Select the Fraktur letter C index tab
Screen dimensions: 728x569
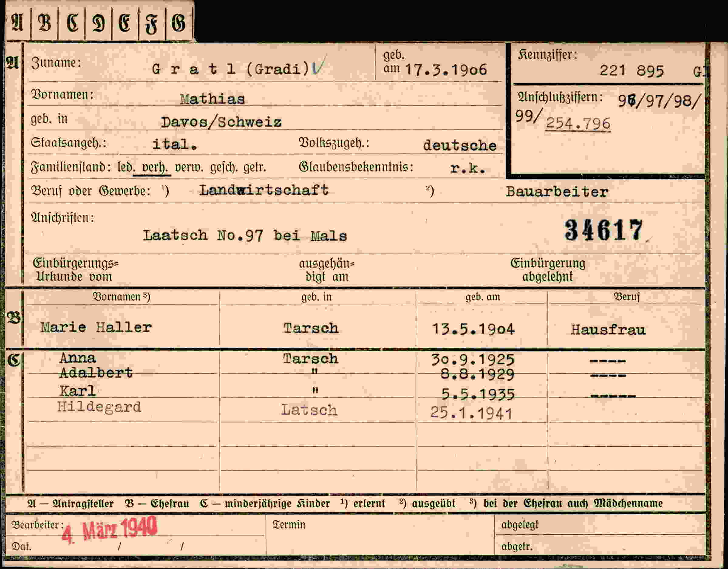click(72, 23)
